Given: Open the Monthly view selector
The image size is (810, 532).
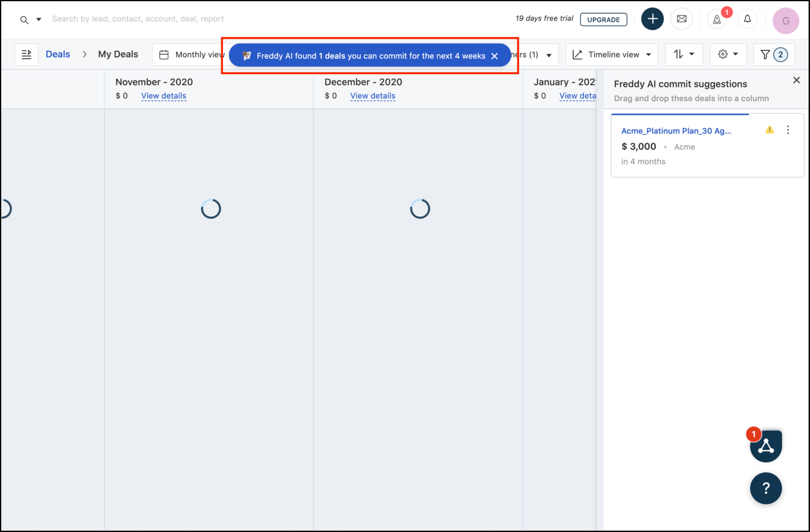Looking at the screenshot, I should (191, 54).
